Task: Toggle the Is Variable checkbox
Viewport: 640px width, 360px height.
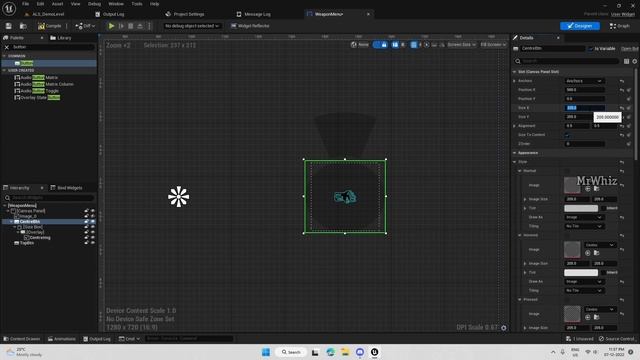Action: tap(591, 48)
